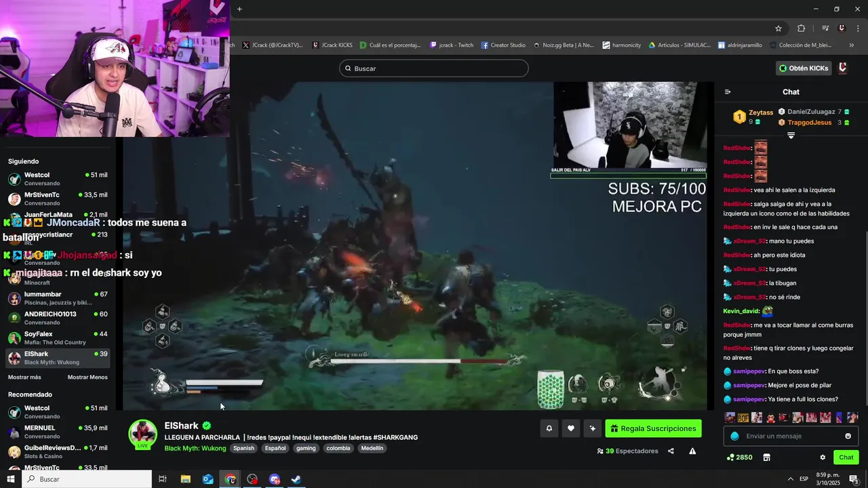Open lummambar channel in sidebar
The height and width of the screenshot is (488, 868).
click(58, 298)
